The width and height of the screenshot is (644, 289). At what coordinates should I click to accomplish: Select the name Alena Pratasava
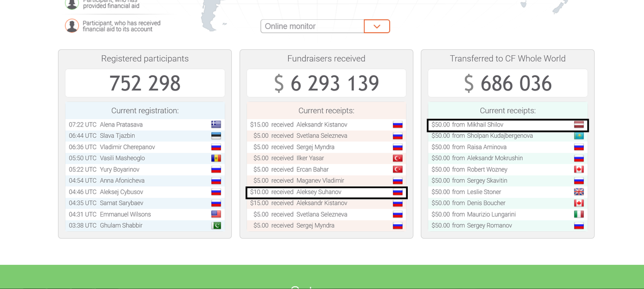[x=121, y=124]
